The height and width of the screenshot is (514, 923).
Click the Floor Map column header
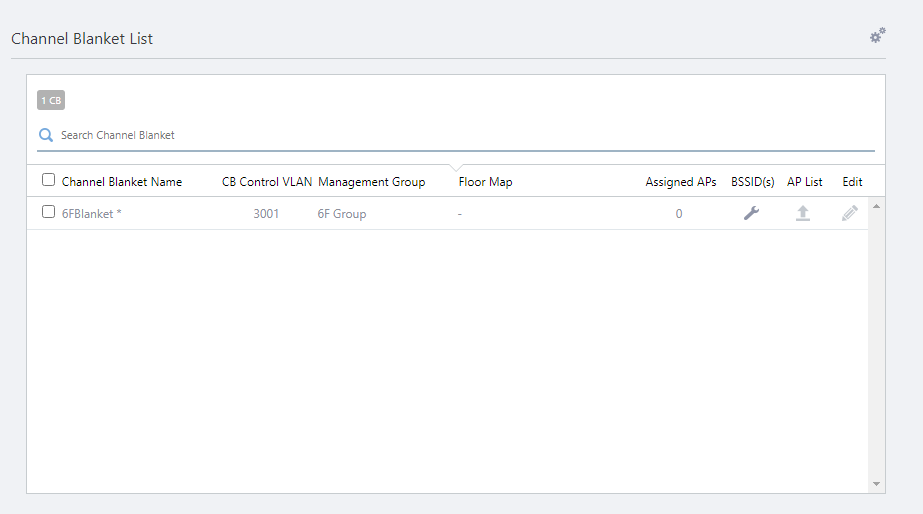click(x=485, y=182)
